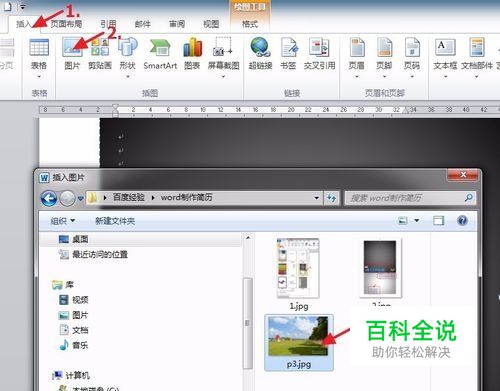Click the navigation pane scroll up arrow
Image resolution: width=500 pixels, height=391 pixels.
pos(248,238)
